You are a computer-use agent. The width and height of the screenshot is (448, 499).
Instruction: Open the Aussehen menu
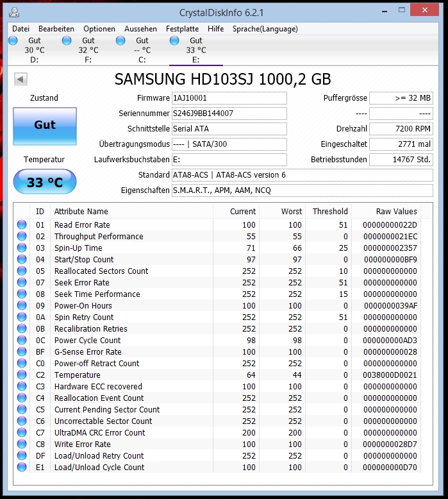(x=140, y=29)
